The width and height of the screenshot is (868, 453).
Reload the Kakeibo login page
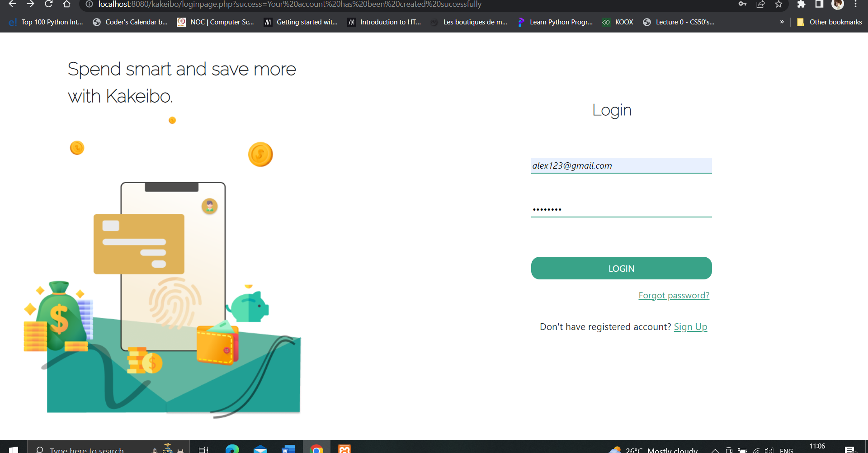click(48, 5)
